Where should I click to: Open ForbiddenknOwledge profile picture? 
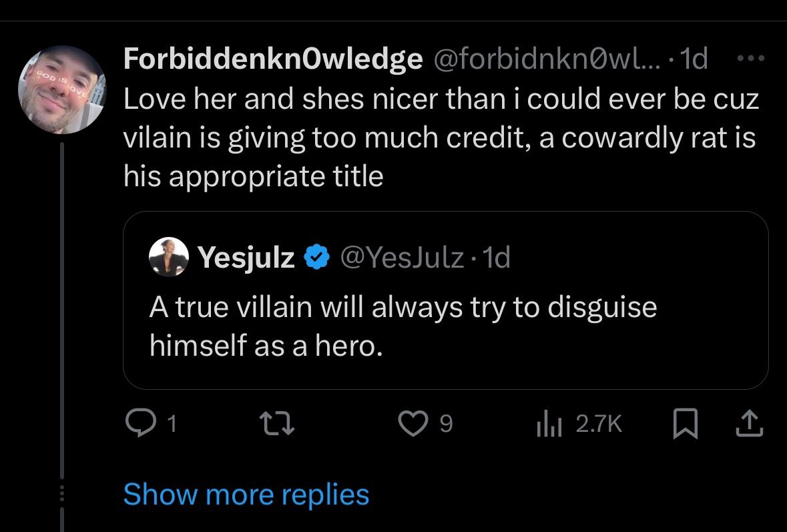pyautogui.click(x=61, y=90)
